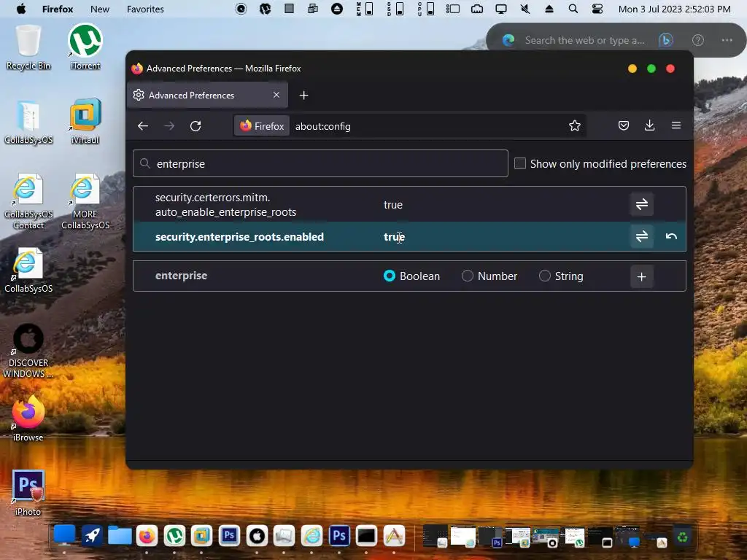Click the preference search field containing 'enterprise'
This screenshot has height=560, width=747.
tap(320, 163)
